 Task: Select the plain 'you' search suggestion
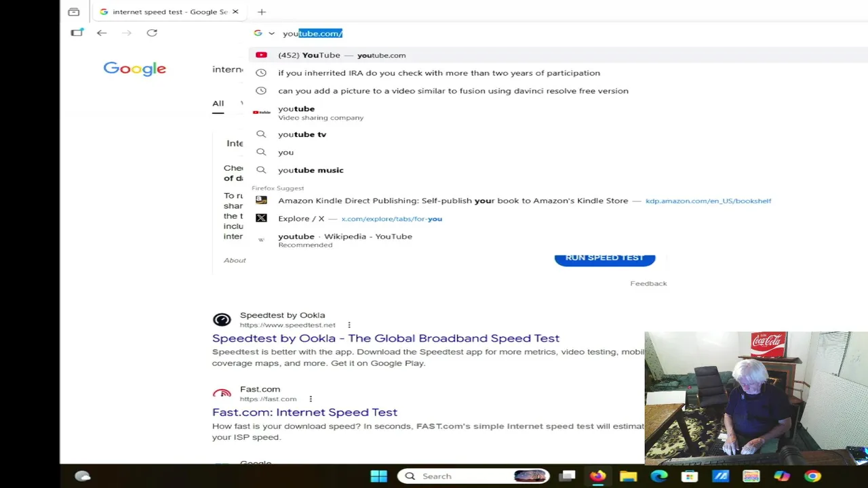(285, 152)
